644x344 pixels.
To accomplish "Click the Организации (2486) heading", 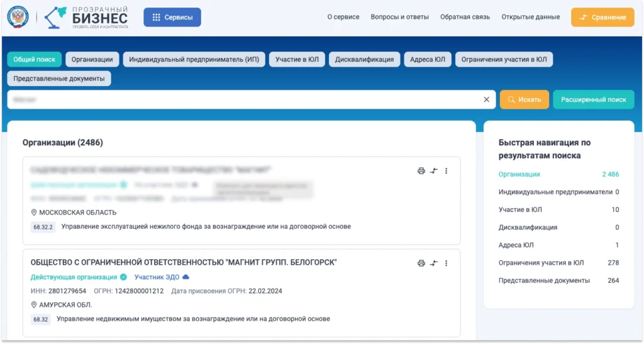I will pyautogui.click(x=62, y=143).
